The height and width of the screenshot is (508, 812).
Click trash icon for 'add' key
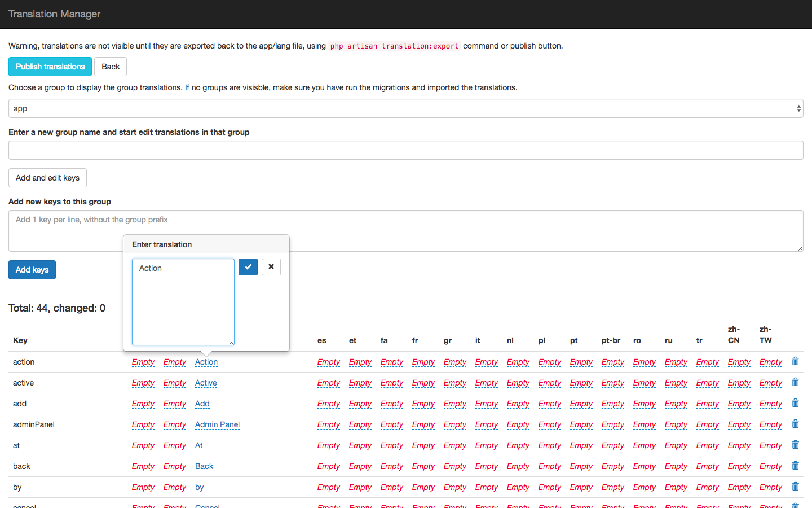(x=795, y=403)
